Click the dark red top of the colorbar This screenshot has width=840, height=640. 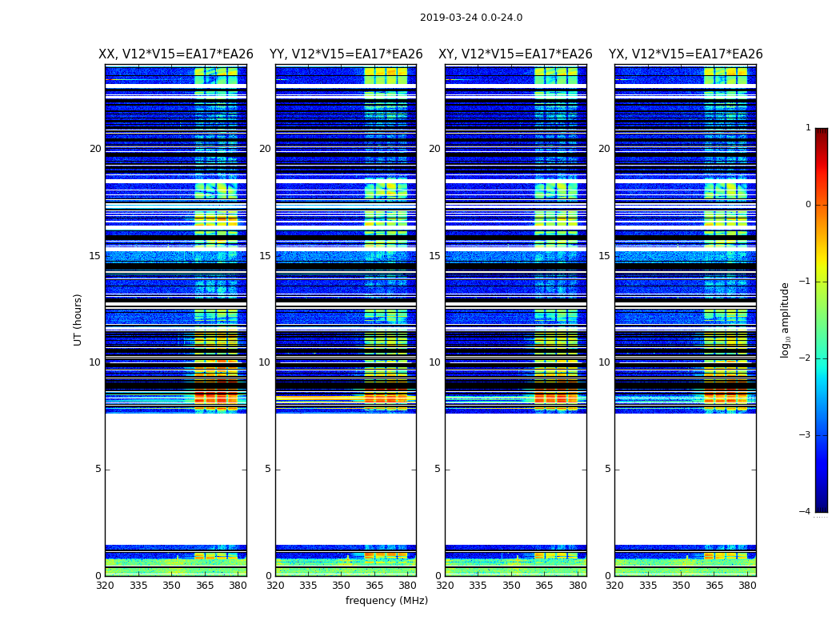point(822,132)
